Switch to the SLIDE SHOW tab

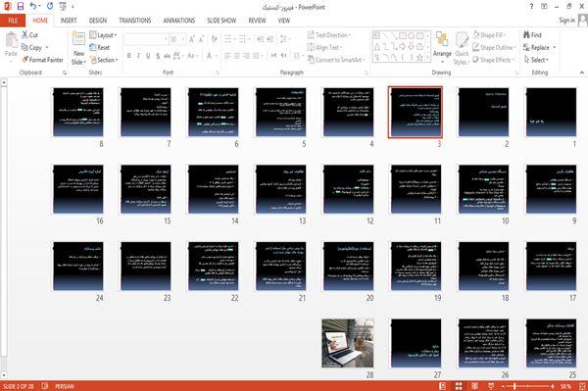tap(221, 21)
